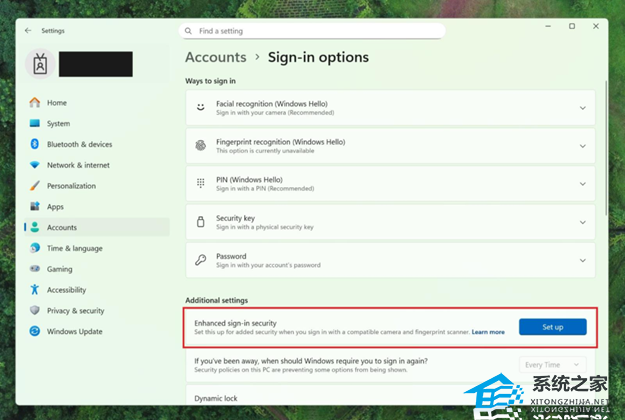
Task: Click the Personalization paintbrush icon
Action: tap(35, 185)
